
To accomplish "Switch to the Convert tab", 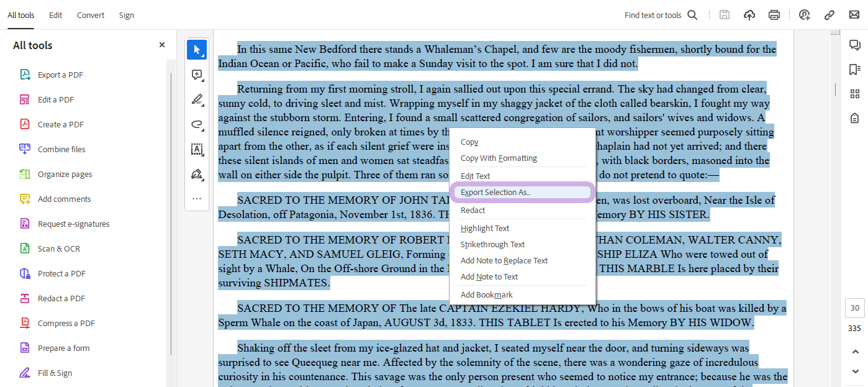I will click(x=91, y=15).
